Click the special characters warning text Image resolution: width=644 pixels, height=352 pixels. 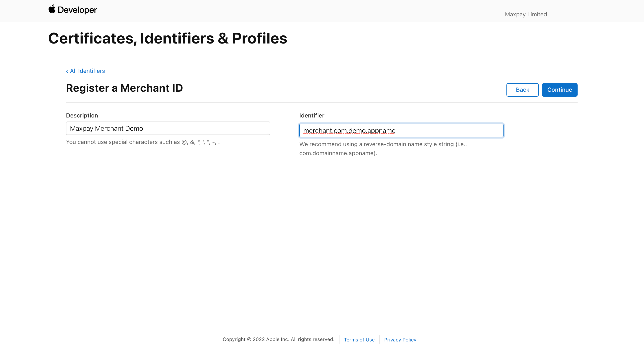pyautogui.click(x=143, y=142)
